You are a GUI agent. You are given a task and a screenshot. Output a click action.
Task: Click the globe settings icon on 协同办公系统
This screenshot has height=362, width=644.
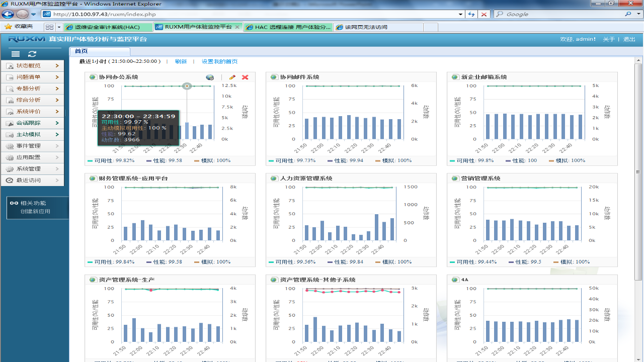(x=210, y=77)
